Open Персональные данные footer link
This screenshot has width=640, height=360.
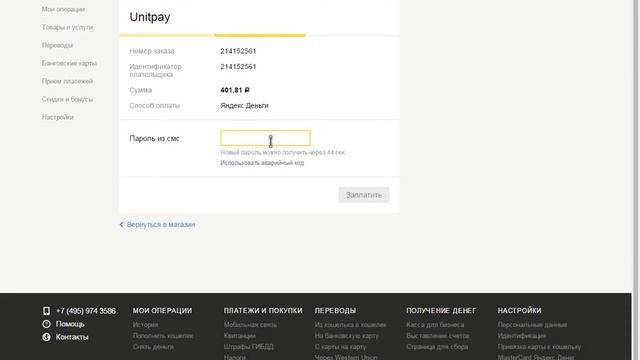pyautogui.click(x=532, y=325)
